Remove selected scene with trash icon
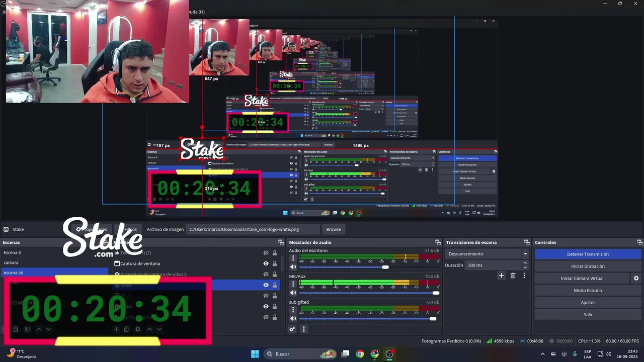Viewport: 644px width, 362px height. [x=16, y=329]
